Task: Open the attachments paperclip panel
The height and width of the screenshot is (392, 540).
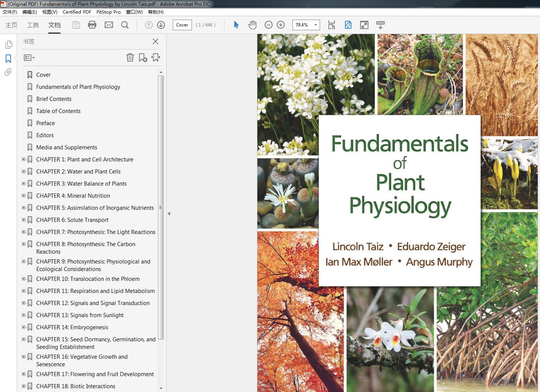Action: coord(8,72)
